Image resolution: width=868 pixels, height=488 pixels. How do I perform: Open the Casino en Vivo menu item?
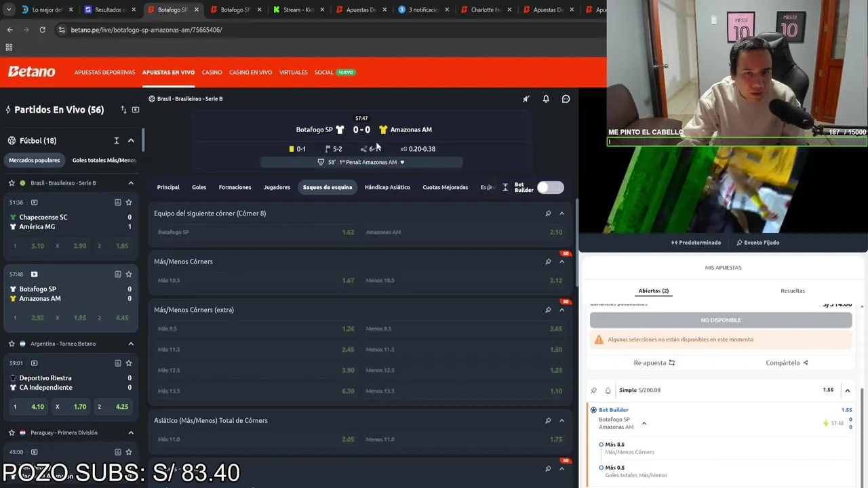[251, 73]
